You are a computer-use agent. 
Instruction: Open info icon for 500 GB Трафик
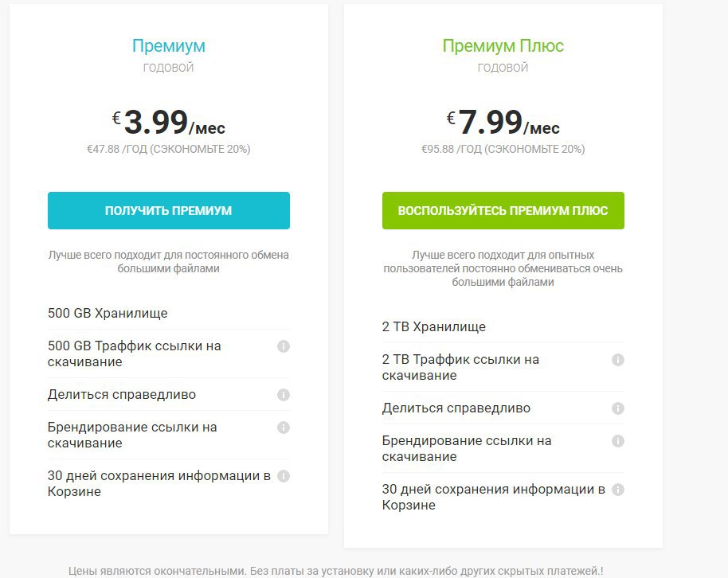coord(284,346)
